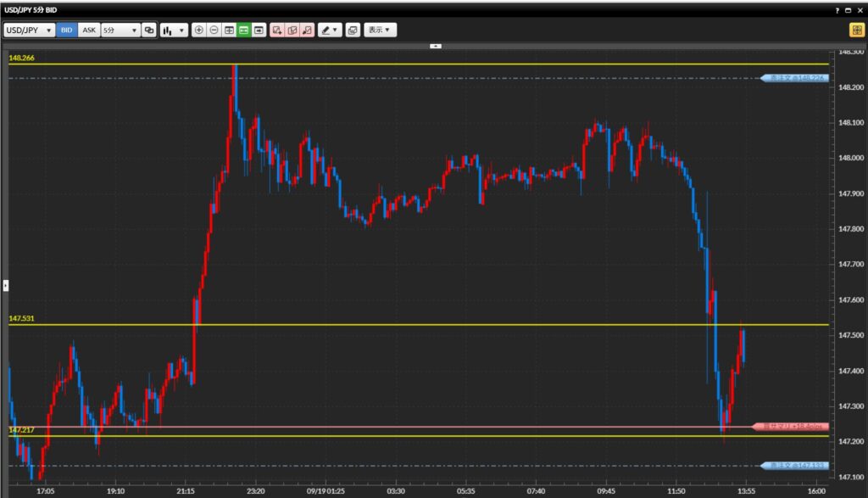Viewport: 868px width, 498px height.
Task: Open the drawing pen tool menu
Action: [x=330, y=30]
